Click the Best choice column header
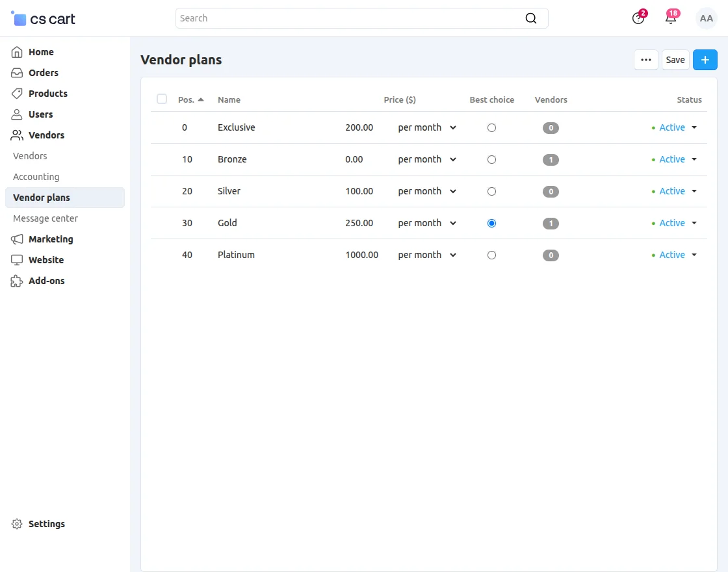The width and height of the screenshot is (728, 572). [x=491, y=100]
